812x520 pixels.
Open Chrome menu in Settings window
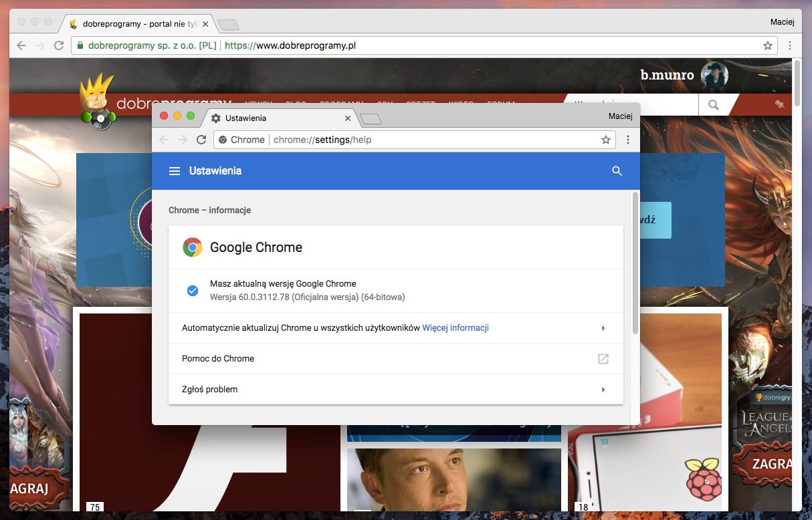pyautogui.click(x=627, y=140)
